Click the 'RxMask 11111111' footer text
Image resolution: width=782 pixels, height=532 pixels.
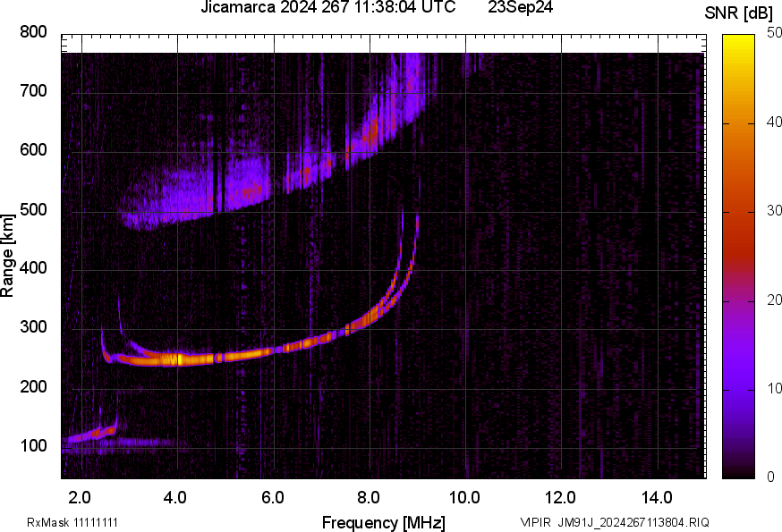coord(72,522)
